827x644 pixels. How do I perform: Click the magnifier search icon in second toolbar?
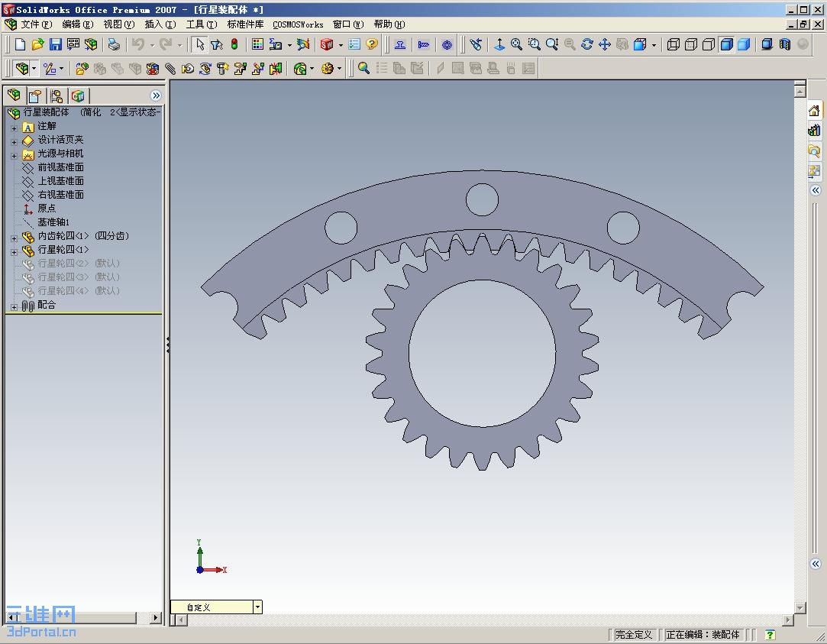pyautogui.click(x=363, y=68)
